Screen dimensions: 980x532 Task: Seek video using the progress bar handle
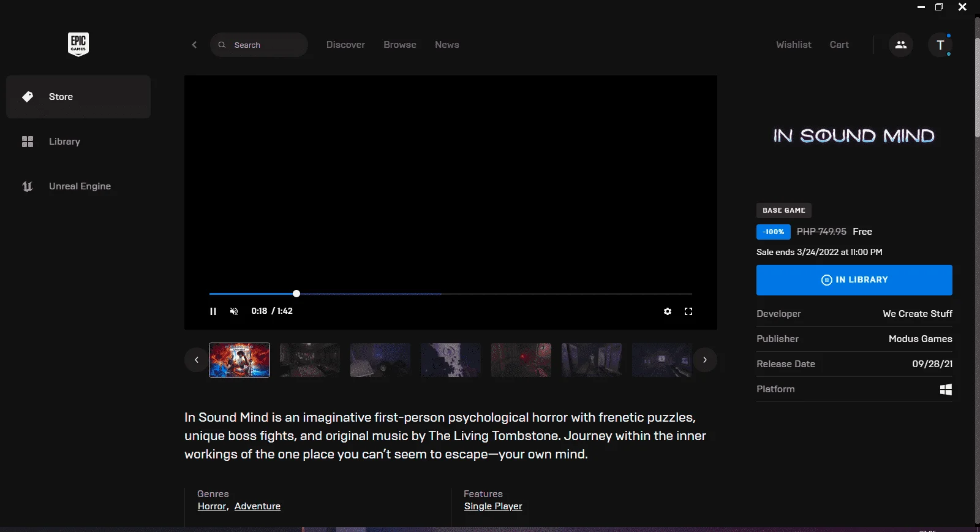click(296, 294)
